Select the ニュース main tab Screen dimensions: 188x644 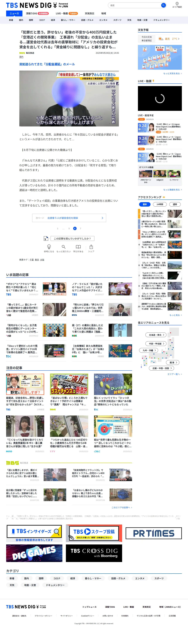14,13
